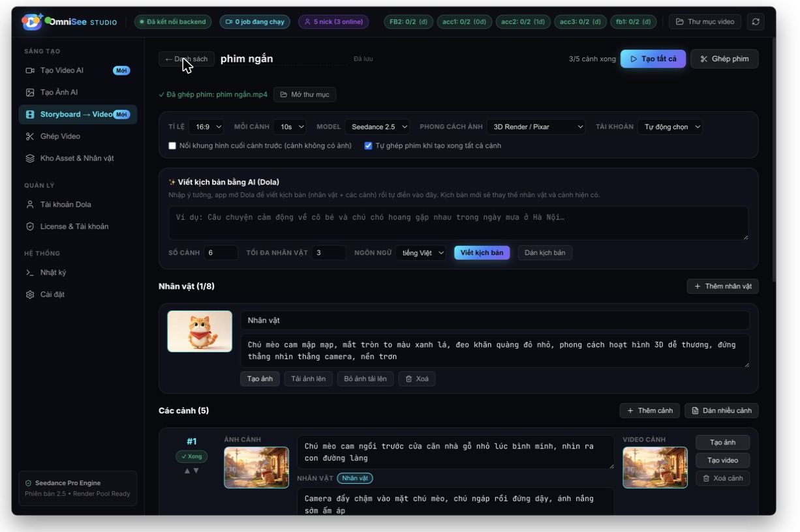Go back with the Danh sách button
This screenshot has height=532, width=800.
tap(187, 59)
